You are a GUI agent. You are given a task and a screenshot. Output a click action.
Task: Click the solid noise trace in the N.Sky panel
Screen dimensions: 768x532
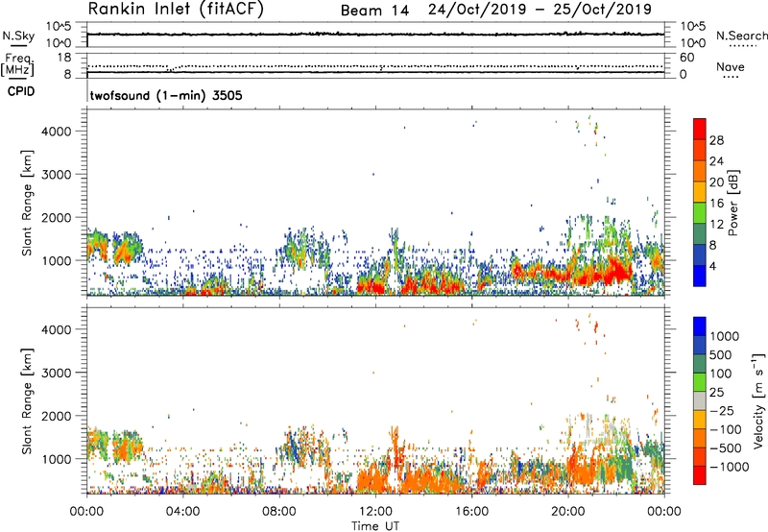coord(375,34)
